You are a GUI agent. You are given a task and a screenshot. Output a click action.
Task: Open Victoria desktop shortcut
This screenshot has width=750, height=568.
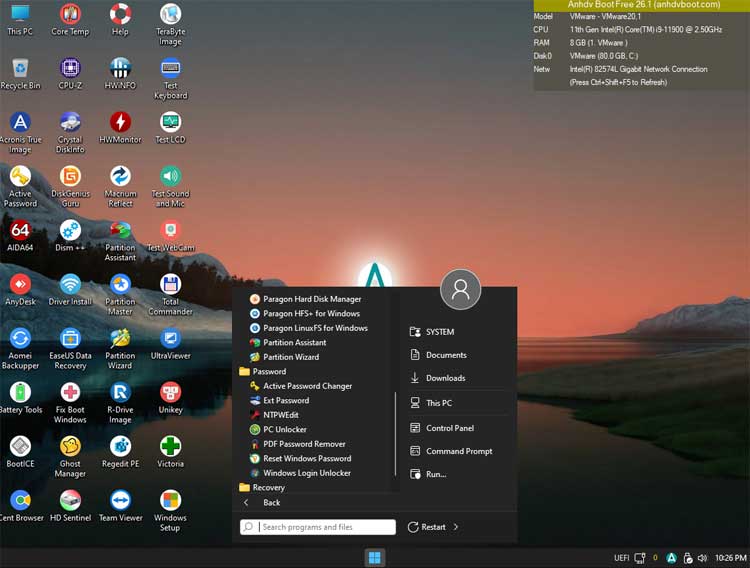(x=170, y=452)
